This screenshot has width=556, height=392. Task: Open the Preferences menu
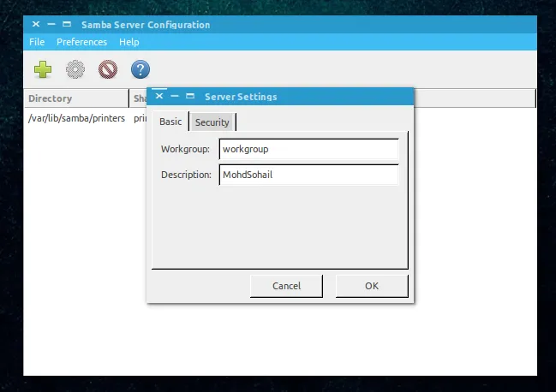pos(82,42)
